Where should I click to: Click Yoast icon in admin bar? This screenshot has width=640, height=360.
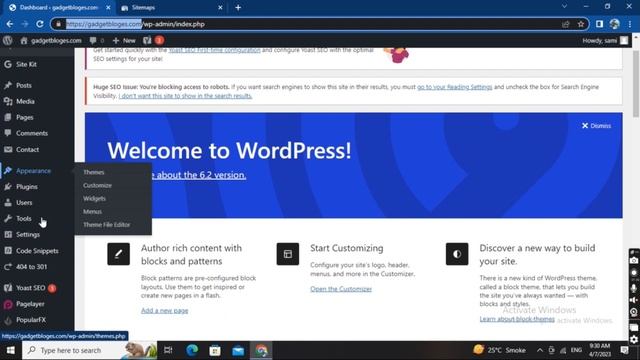point(147,40)
